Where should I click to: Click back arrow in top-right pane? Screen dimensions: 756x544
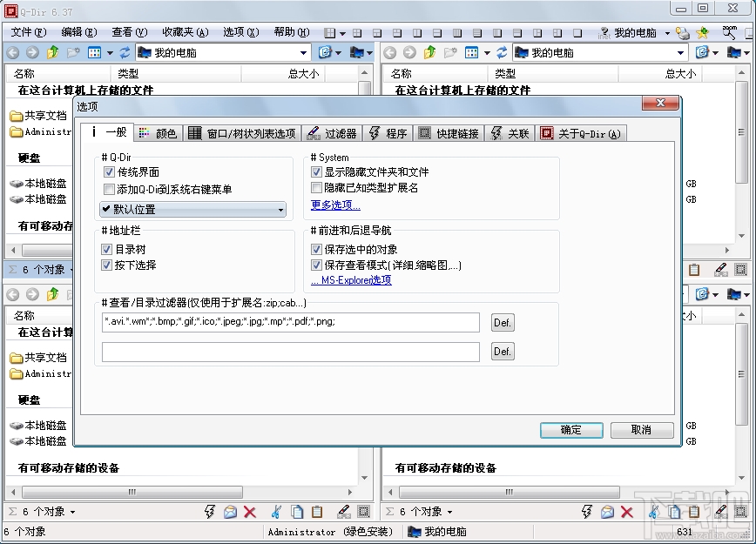389,52
